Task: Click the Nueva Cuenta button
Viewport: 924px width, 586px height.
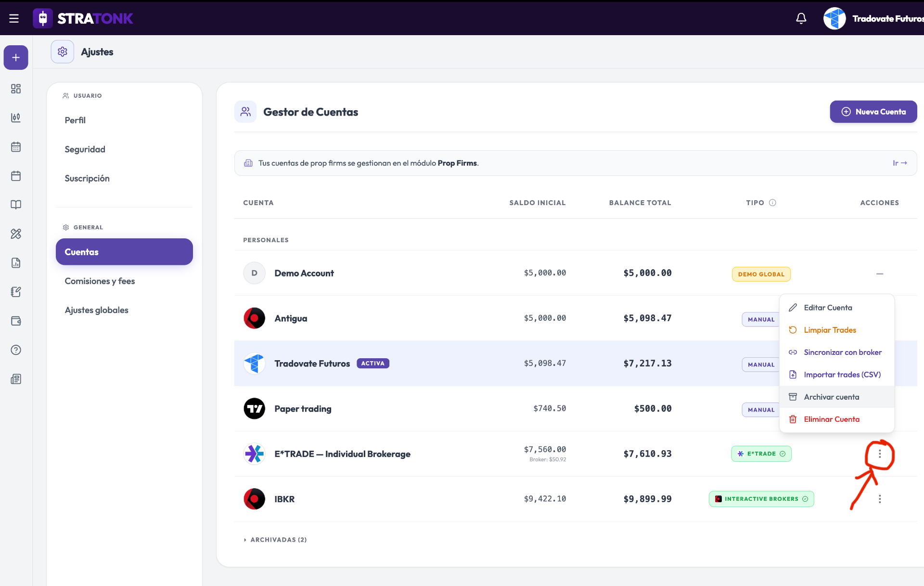Action: point(873,112)
